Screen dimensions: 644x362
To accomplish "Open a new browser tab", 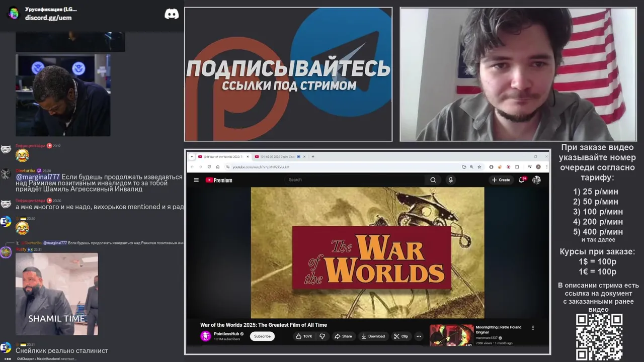I will [313, 156].
